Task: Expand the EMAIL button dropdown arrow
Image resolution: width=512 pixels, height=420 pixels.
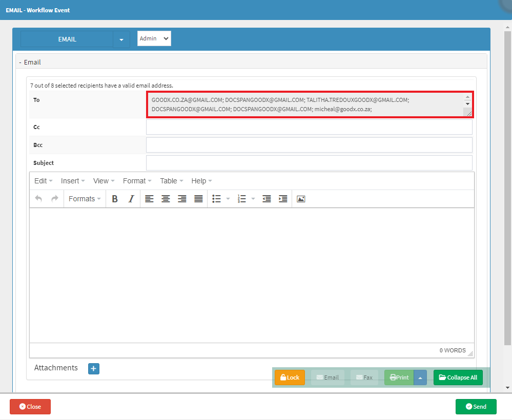Action: point(121,39)
